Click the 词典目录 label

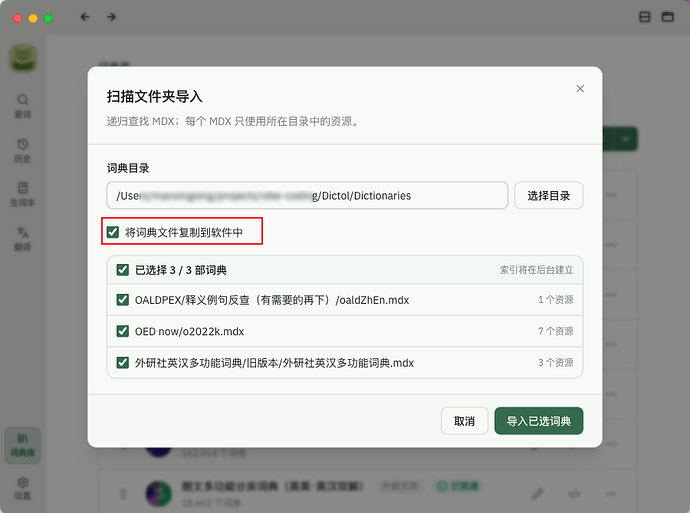tap(128, 168)
